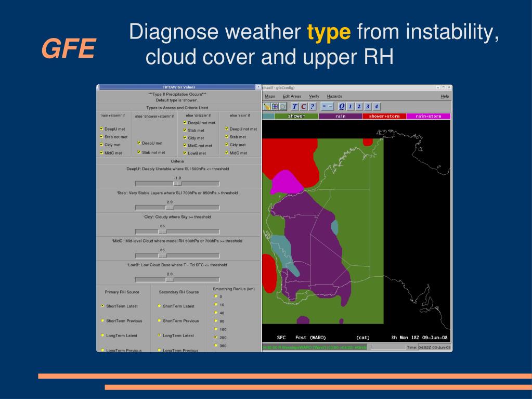Click the 'Fcst (WARO)' label on map

tap(310, 338)
